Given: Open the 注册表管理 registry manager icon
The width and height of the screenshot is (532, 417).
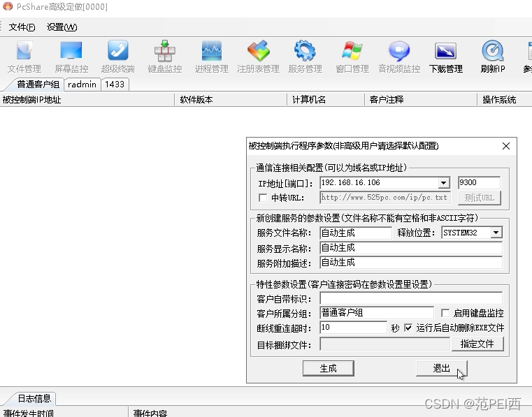Looking at the screenshot, I should tap(258, 57).
